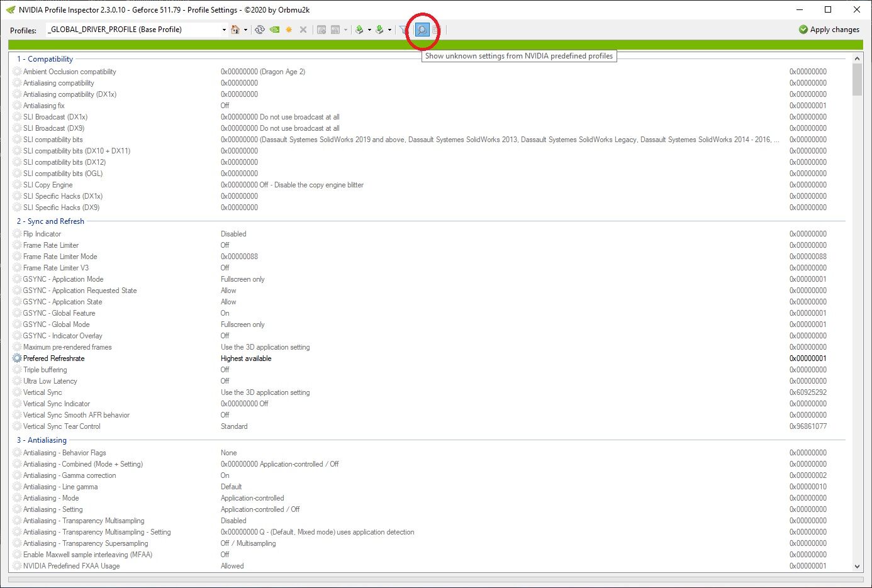Go to the global base profile home icon
Viewport: 872px width, 588px height.
click(235, 30)
